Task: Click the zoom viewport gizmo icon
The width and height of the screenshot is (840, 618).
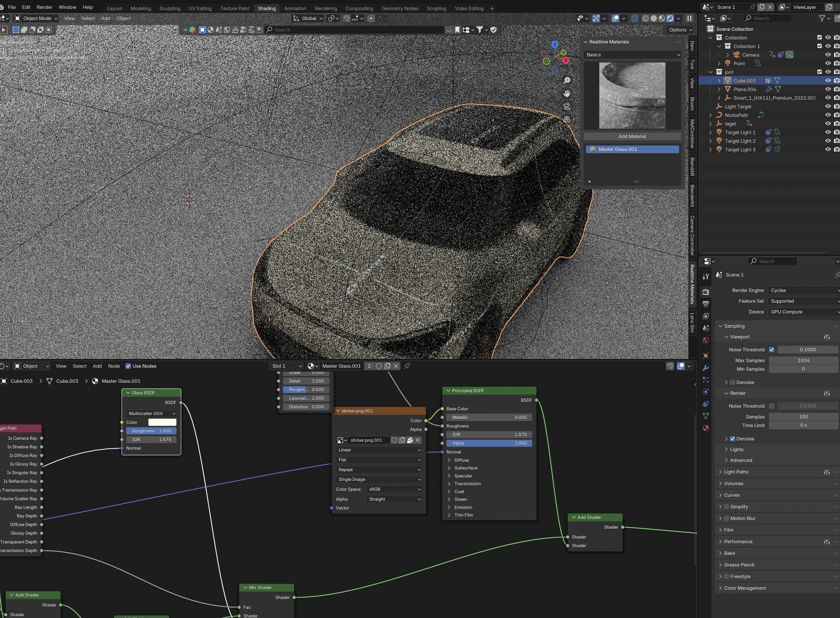Action: click(567, 81)
